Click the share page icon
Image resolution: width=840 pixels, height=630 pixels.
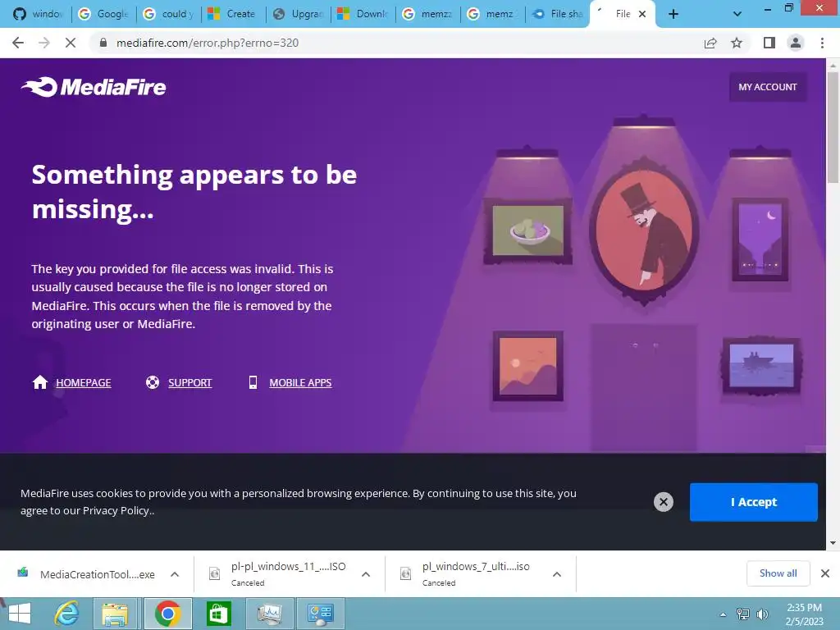(x=710, y=43)
